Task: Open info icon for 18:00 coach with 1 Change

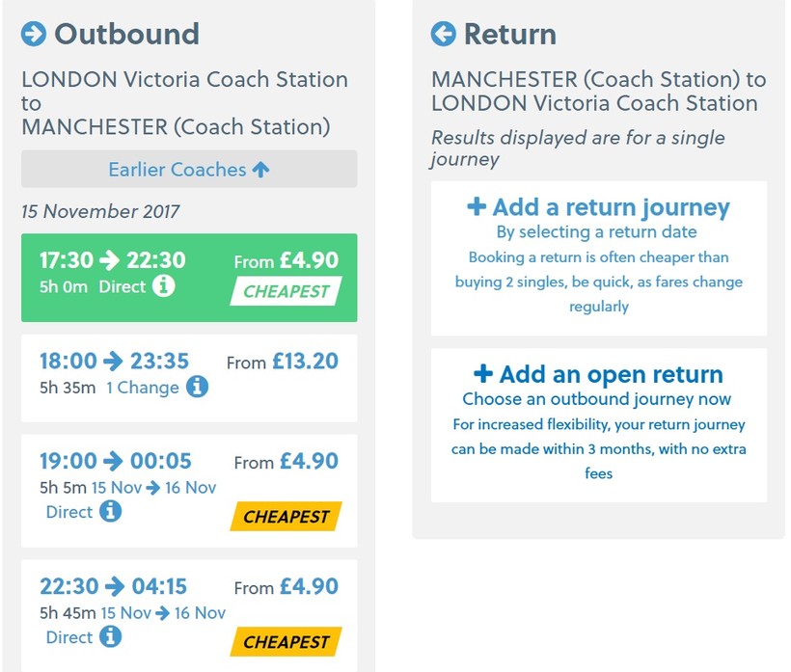Action: (x=197, y=387)
